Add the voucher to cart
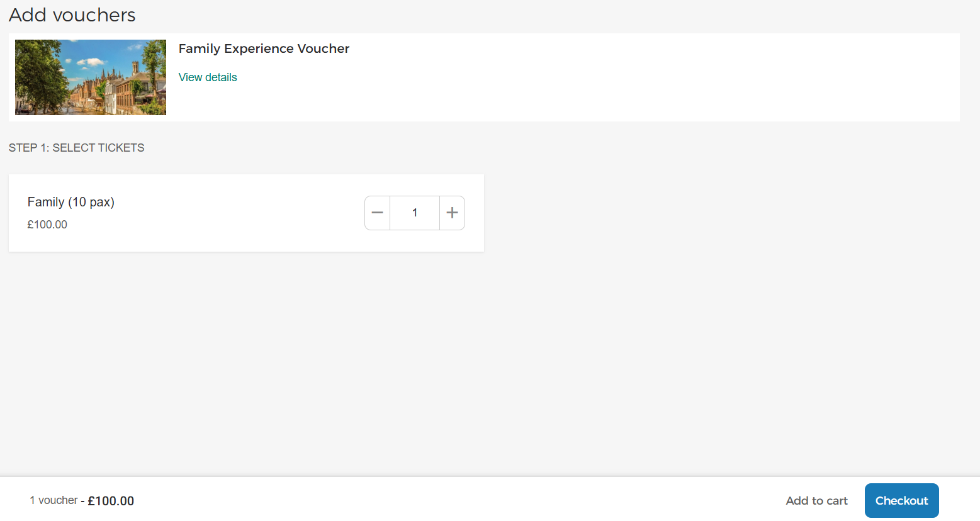 coord(816,501)
